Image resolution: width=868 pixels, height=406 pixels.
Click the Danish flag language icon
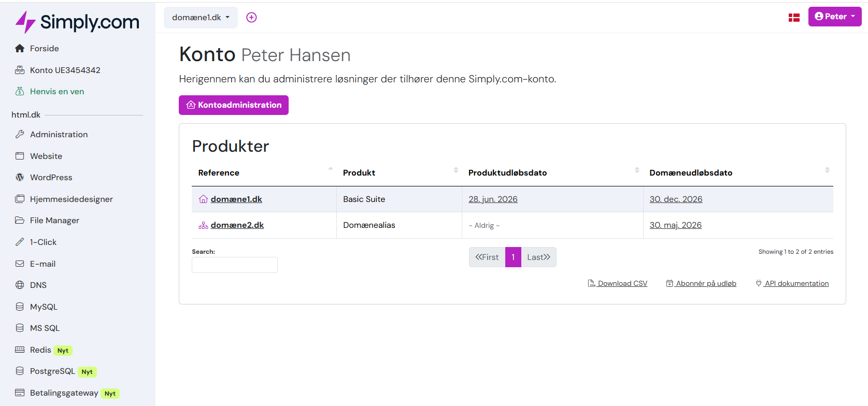click(x=793, y=18)
